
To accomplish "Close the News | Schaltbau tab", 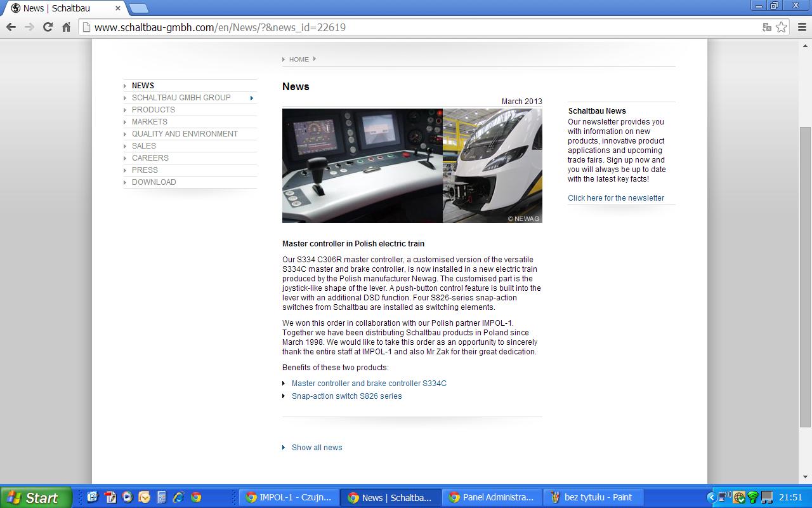I will coord(117,8).
